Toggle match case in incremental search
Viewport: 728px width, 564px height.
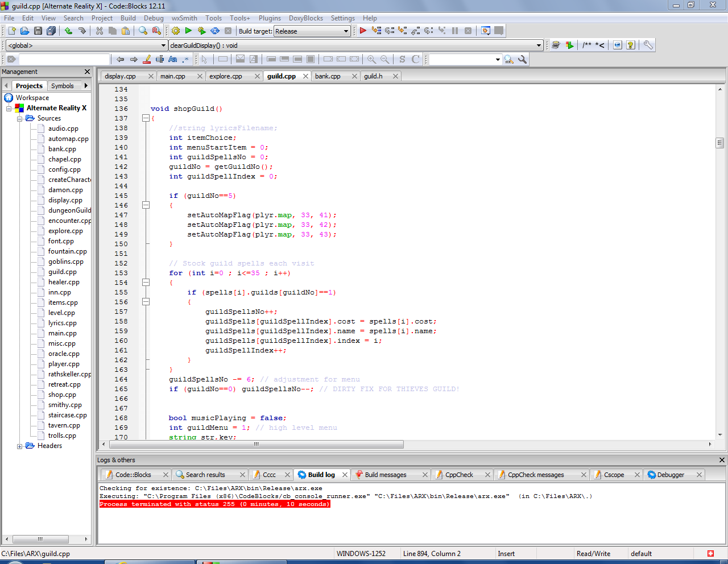pyautogui.click(x=172, y=59)
